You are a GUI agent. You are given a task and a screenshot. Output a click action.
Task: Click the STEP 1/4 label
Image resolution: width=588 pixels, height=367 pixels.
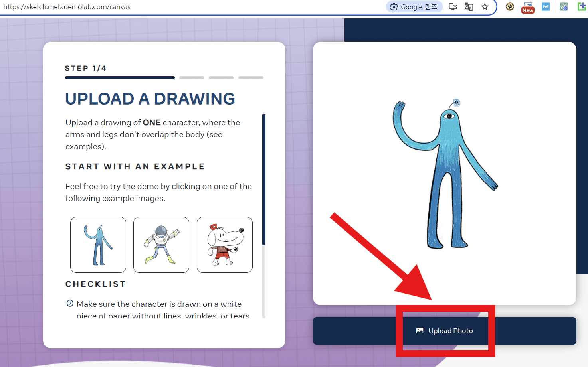click(85, 68)
